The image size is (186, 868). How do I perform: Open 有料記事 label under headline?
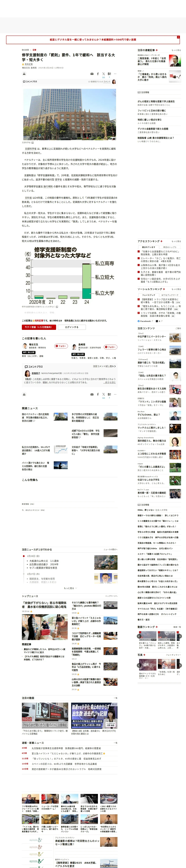(x=29, y=64)
